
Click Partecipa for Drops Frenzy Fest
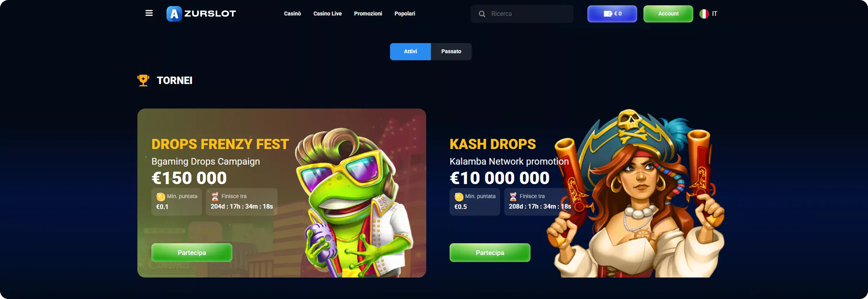tap(192, 252)
